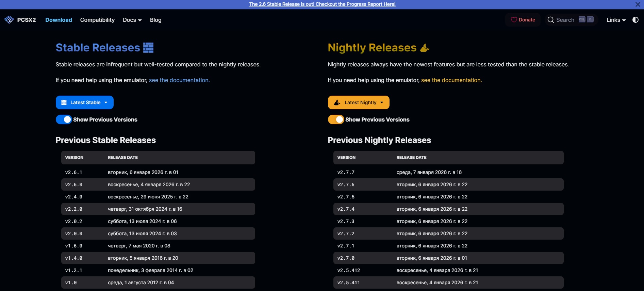Click the date "воскресенье, 29 июня 2025 г. в 22"

(x=148, y=197)
